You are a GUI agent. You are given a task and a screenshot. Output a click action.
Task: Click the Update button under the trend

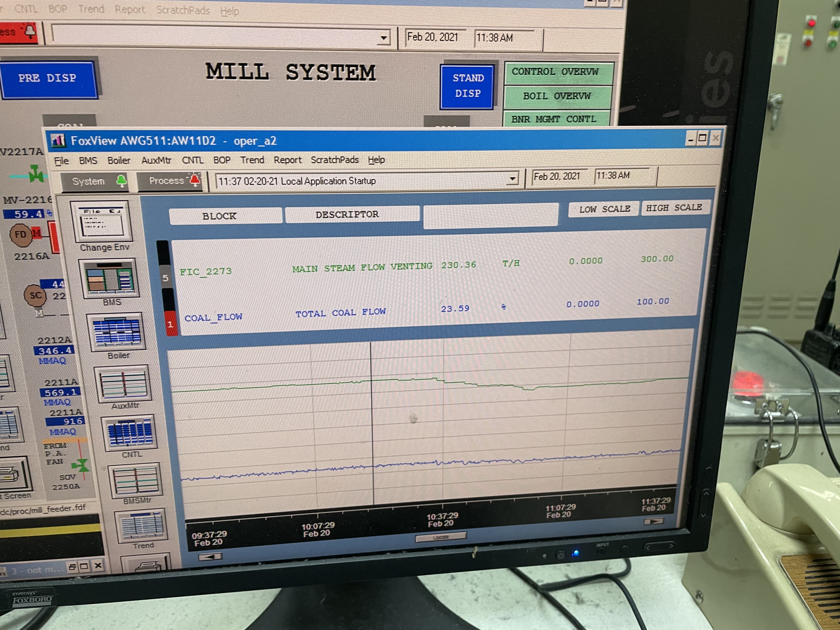tap(440, 537)
